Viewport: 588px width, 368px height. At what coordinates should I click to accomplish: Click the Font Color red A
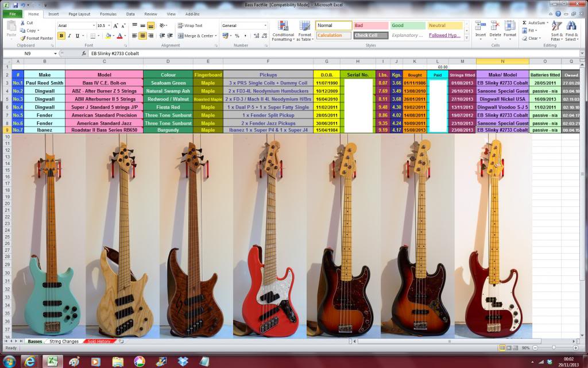[119, 36]
